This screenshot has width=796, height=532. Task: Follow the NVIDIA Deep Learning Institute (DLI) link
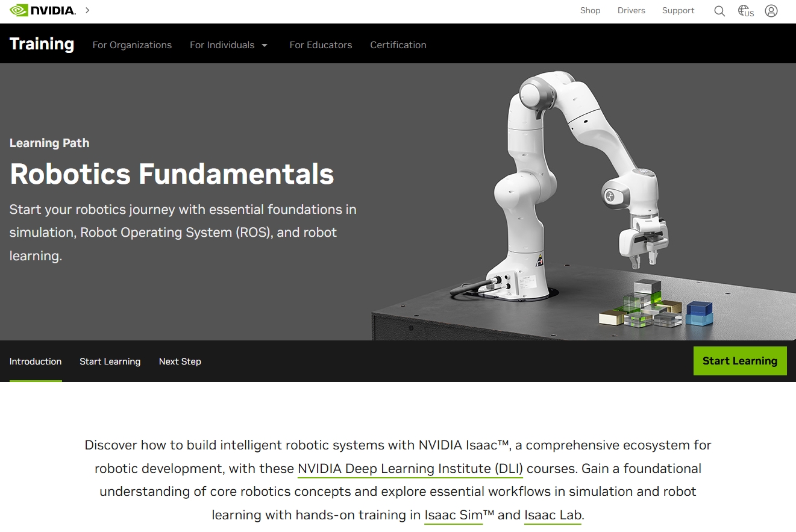click(x=410, y=469)
